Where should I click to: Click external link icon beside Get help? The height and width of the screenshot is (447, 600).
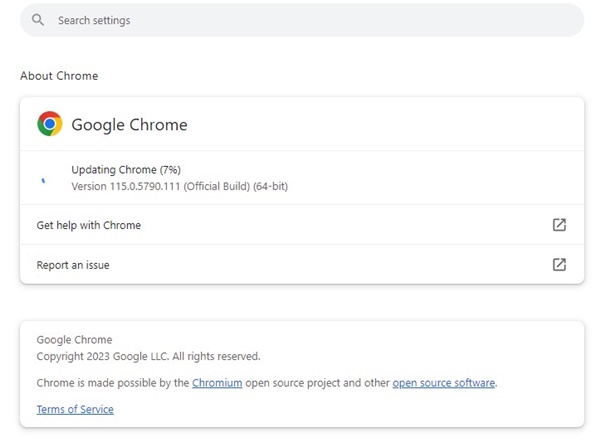pyautogui.click(x=559, y=225)
